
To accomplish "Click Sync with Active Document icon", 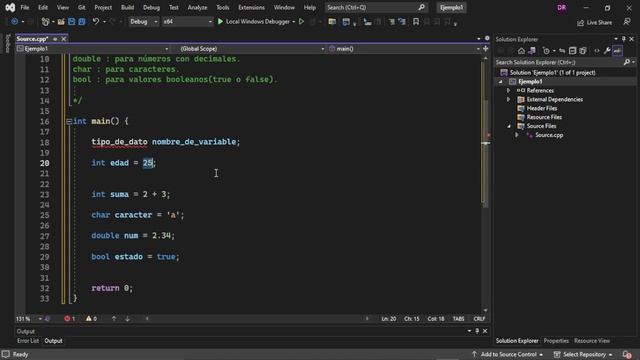I will (x=562, y=51).
